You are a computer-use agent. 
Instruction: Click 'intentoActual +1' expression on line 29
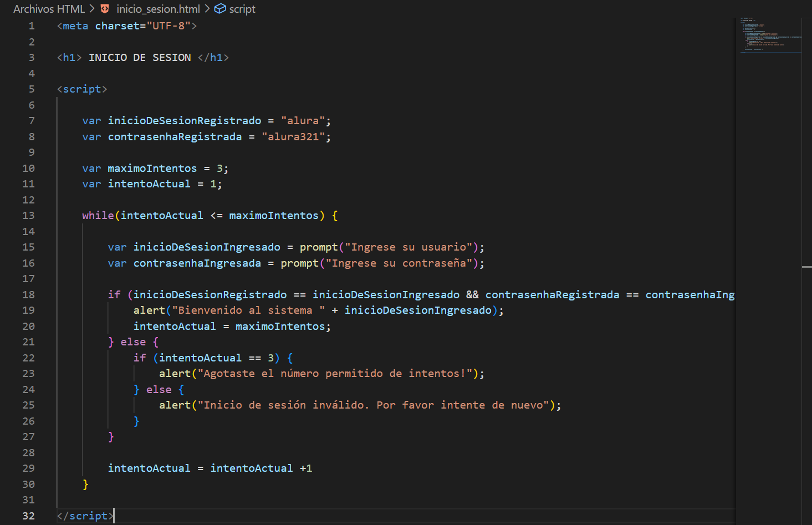(261, 468)
